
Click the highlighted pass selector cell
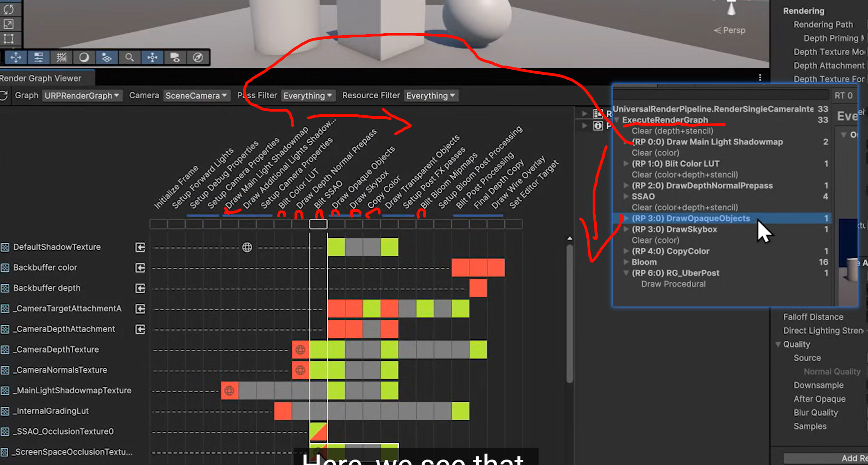point(318,224)
